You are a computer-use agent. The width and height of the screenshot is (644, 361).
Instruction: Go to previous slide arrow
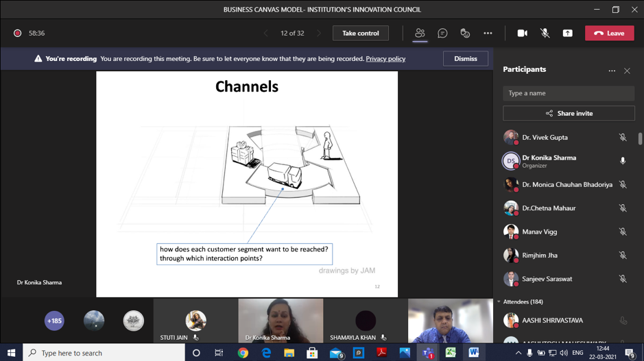pos(266,34)
